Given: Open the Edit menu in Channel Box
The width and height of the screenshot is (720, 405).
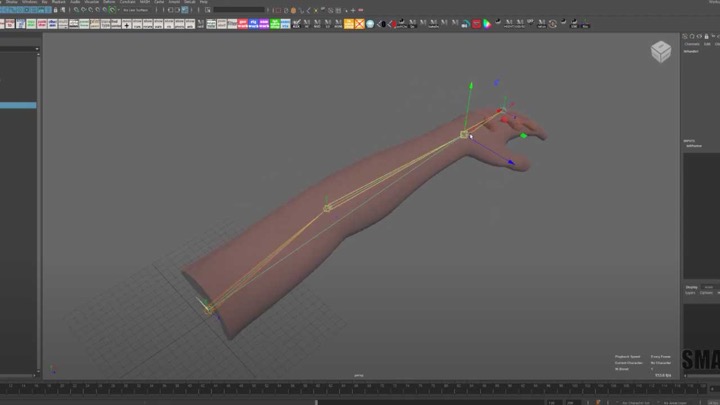Looking at the screenshot, I should [707, 44].
